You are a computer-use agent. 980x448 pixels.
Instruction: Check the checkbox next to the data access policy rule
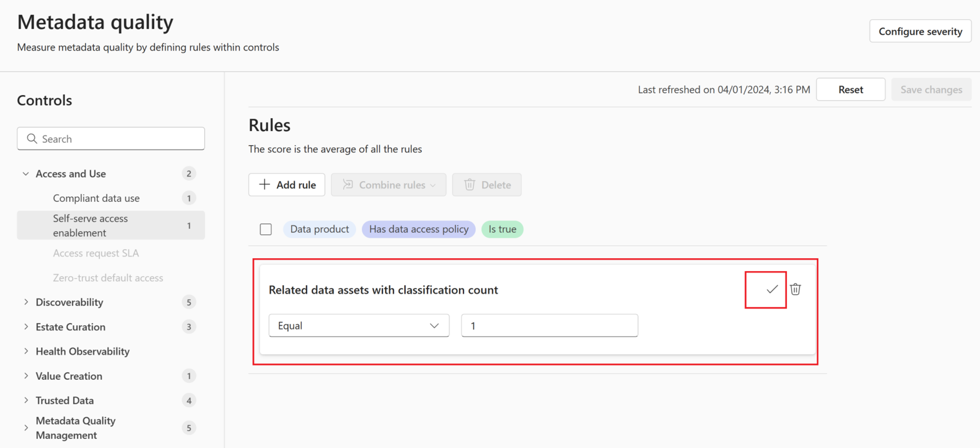pos(266,229)
